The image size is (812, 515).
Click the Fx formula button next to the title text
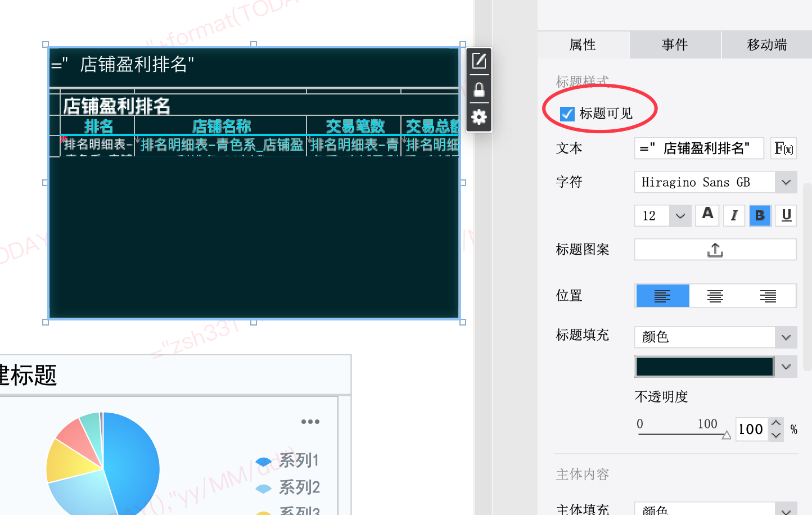pos(783,148)
